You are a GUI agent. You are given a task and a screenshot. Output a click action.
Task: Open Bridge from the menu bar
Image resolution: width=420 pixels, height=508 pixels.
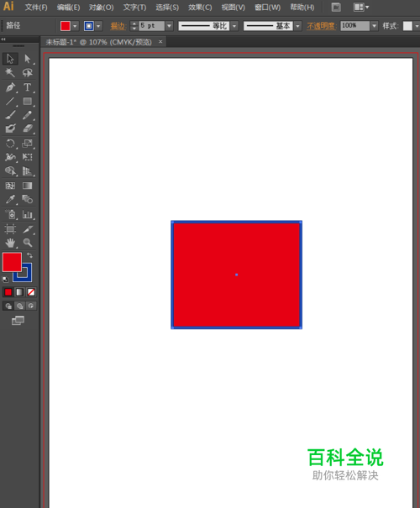(336, 7)
